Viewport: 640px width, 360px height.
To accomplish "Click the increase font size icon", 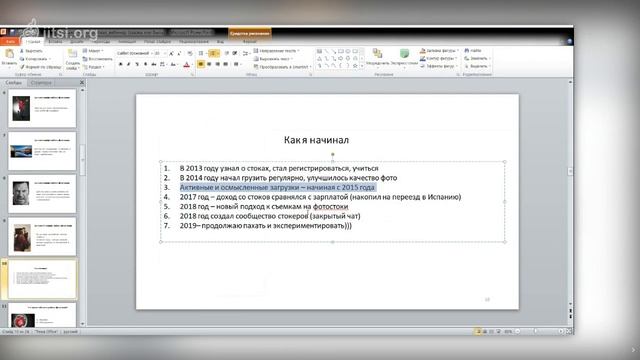I will coord(171,53).
